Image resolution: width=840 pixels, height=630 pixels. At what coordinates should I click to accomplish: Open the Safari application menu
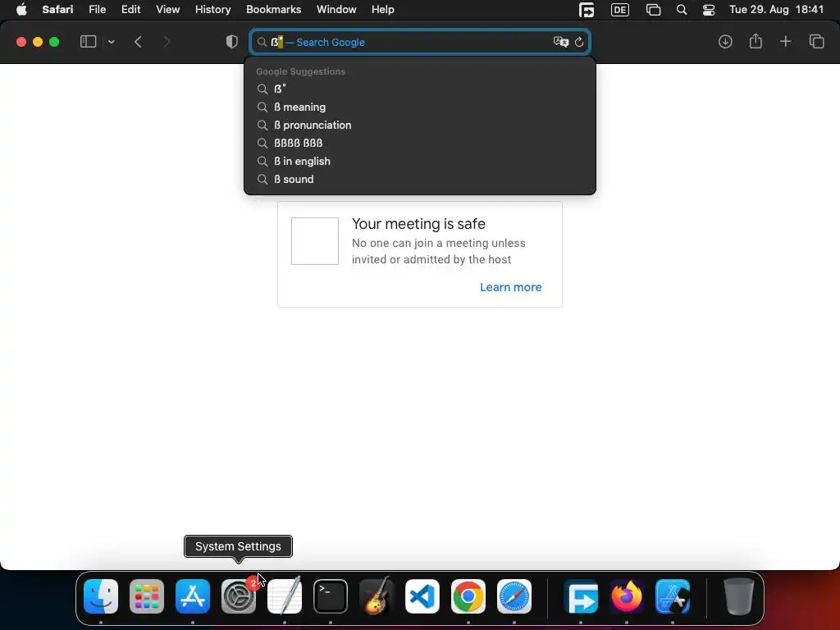coord(57,10)
